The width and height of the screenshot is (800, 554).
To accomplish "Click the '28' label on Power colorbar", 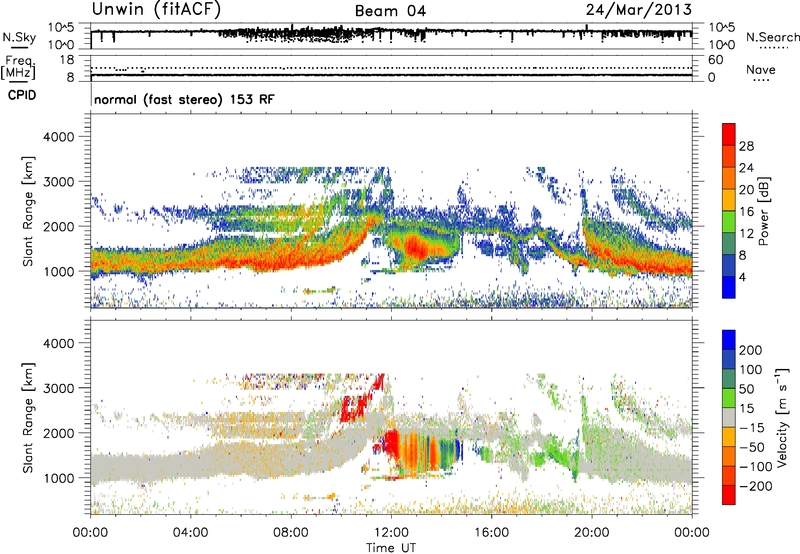I will pos(746,146).
